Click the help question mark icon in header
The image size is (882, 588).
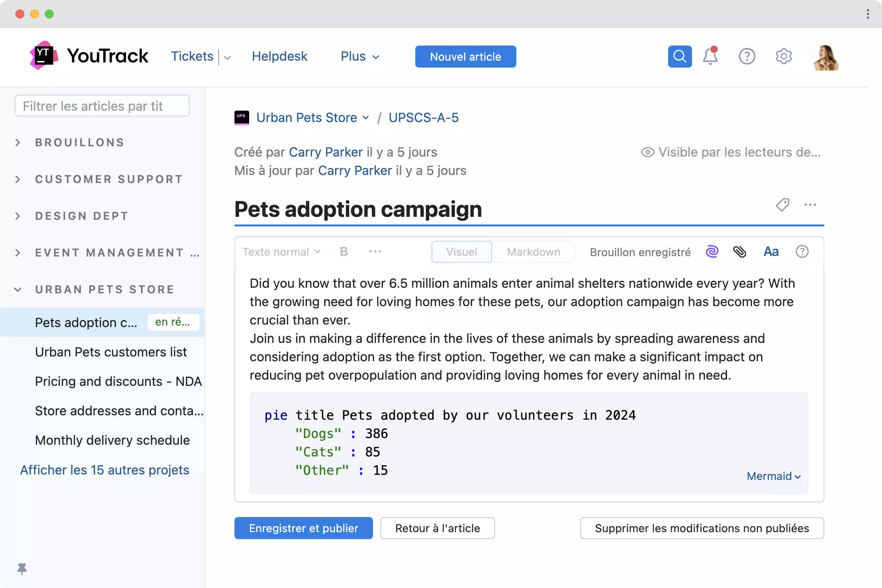click(746, 57)
